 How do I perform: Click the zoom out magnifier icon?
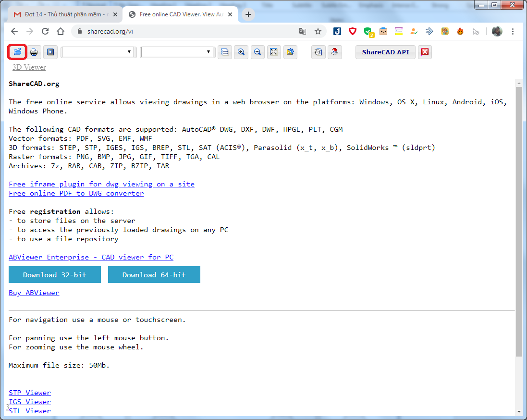tap(257, 52)
